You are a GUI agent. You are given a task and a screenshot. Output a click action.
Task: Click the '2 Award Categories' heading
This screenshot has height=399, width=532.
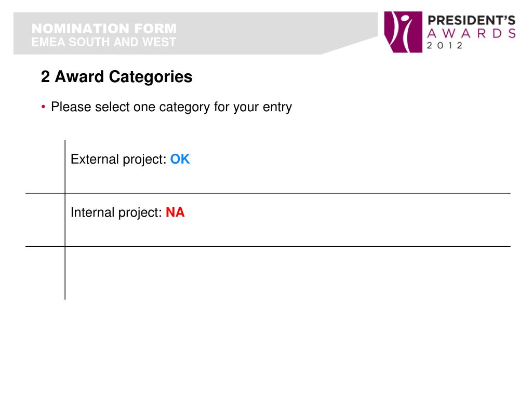pos(116,77)
